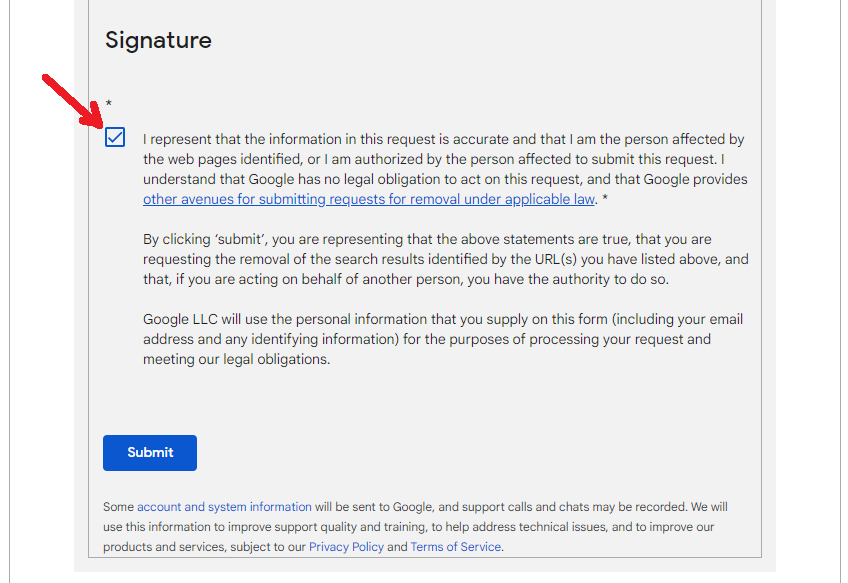Viewport: 848px width, 583px height.
Task: Click the 'Google LLC will use the personal' line
Action: click(443, 319)
